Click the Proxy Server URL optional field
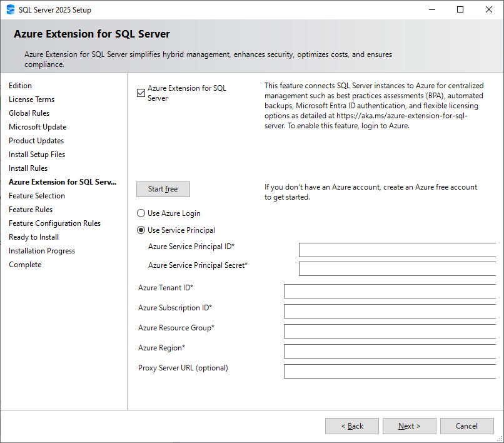This screenshot has height=443, width=504. coord(390,371)
